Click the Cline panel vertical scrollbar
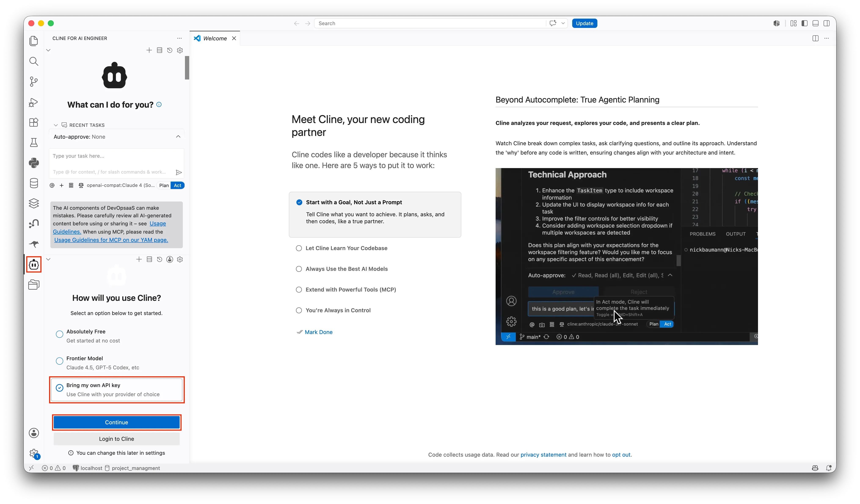The image size is (860, 504). tap(187, 67)
